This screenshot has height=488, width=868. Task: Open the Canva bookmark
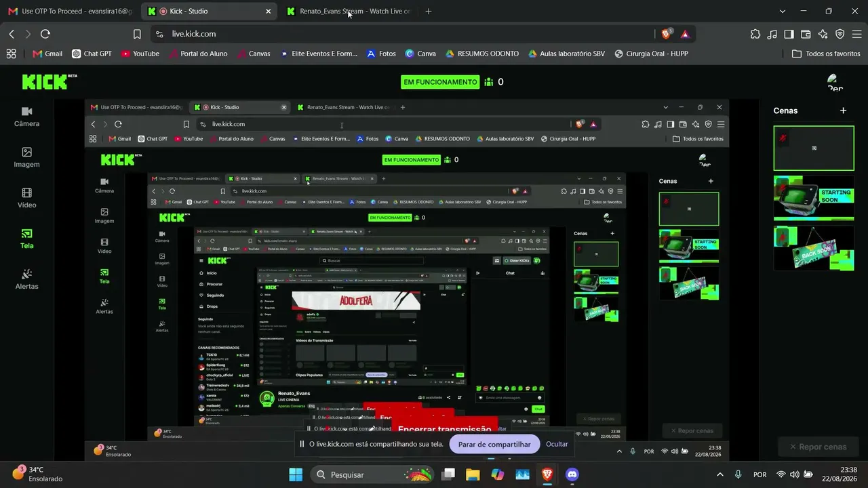pos(420,54)
